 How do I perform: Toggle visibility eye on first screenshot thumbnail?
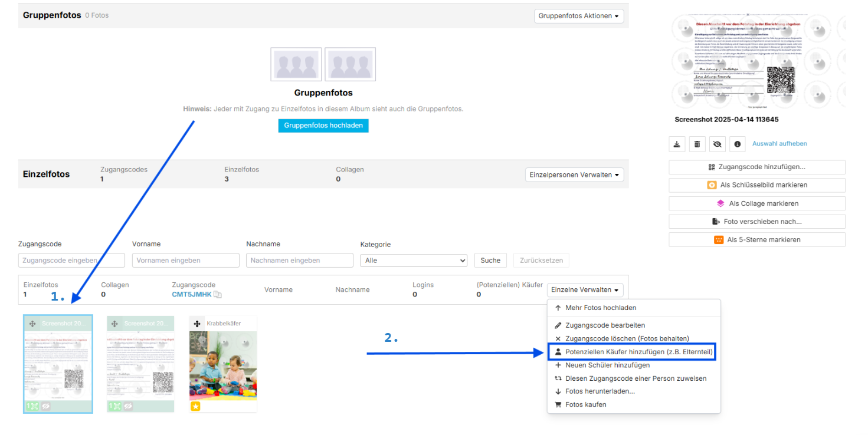point(45,406)
